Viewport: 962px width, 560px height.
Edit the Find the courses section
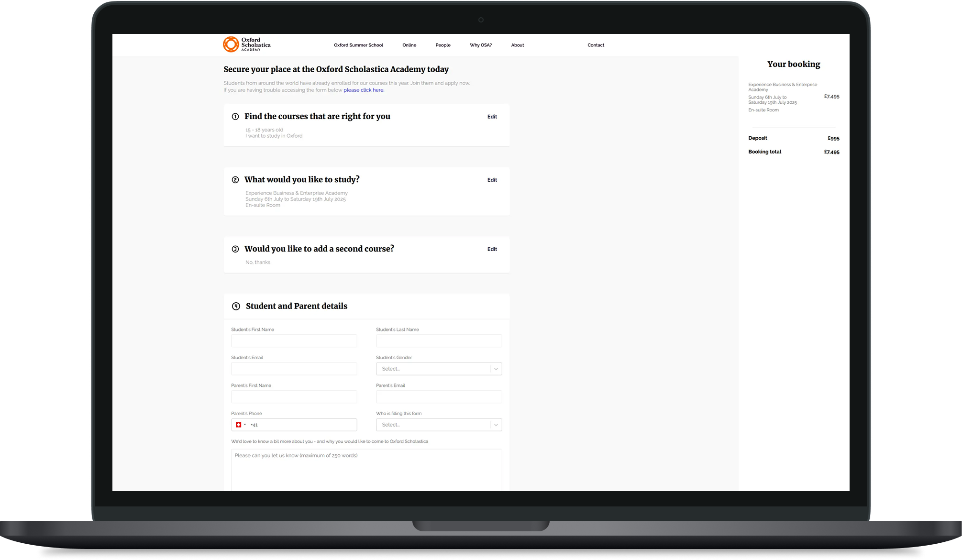(x=492, y=117)
